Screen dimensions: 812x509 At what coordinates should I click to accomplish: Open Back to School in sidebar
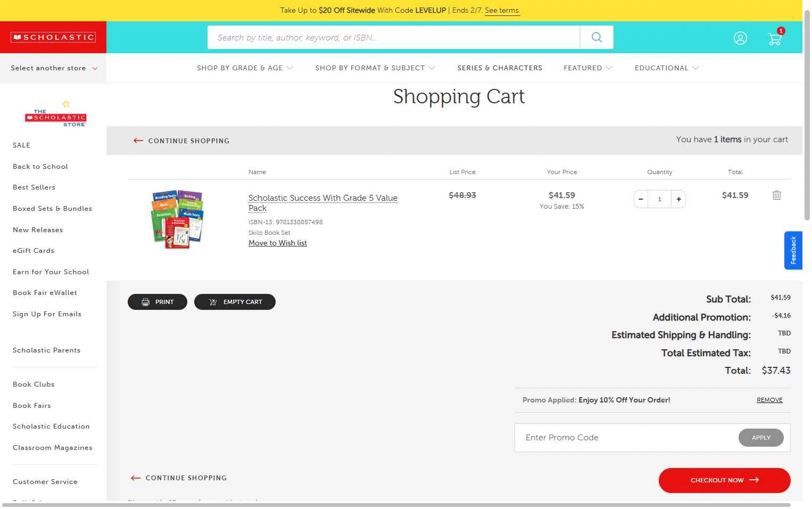(40, 167)
